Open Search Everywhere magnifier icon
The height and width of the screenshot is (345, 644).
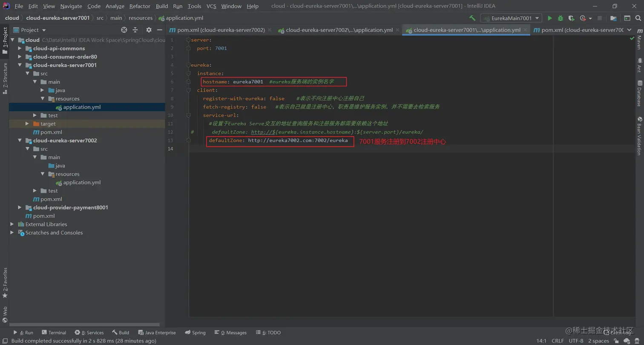(x=638, y=18)
